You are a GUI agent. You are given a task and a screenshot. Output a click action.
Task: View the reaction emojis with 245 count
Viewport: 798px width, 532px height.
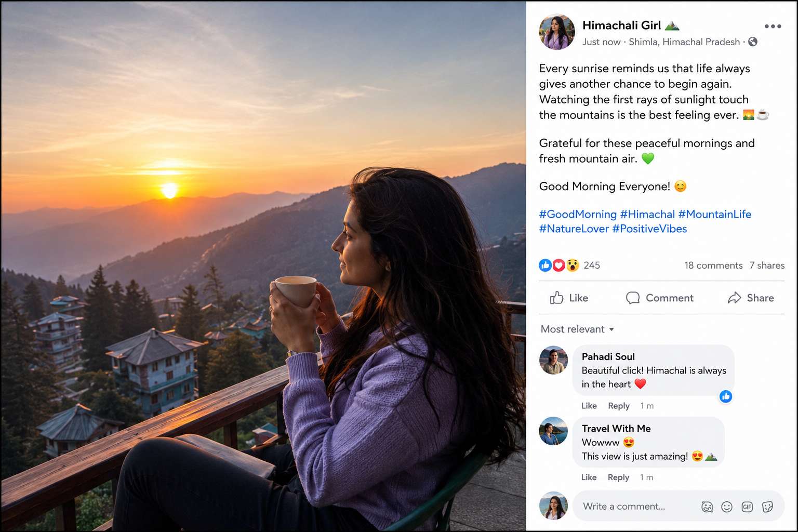click(x=569, y=265)
